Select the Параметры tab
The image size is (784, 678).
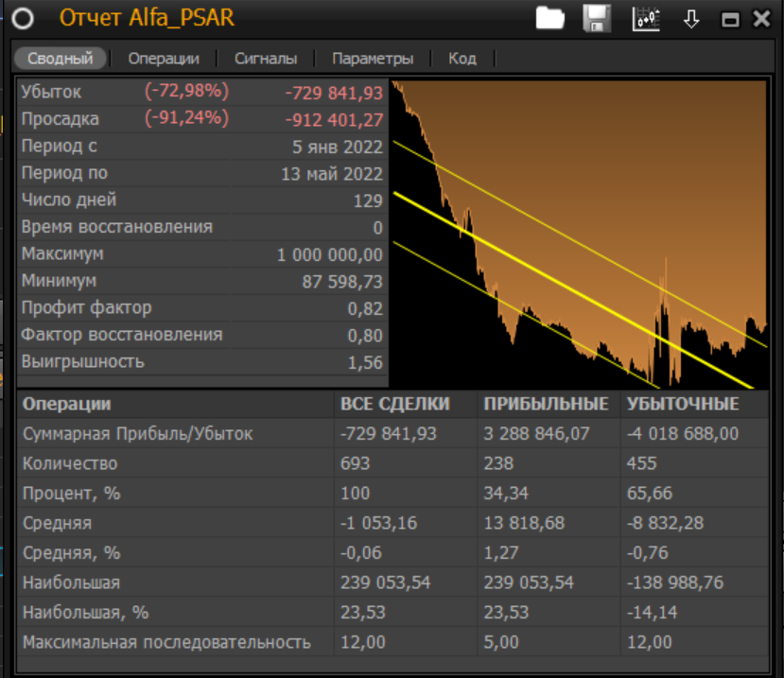point(373,58)
